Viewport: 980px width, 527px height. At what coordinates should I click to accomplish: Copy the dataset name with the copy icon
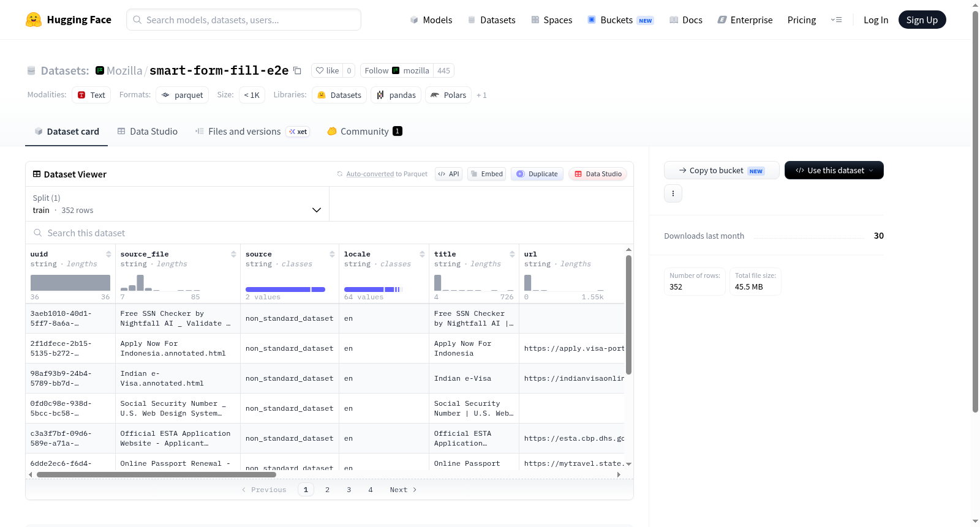tap(297, 70)
